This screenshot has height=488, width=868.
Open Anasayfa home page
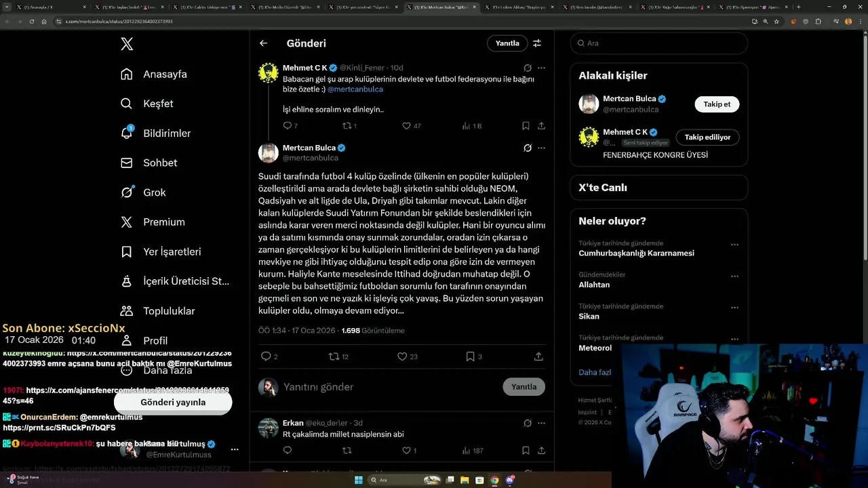[153, 74]
